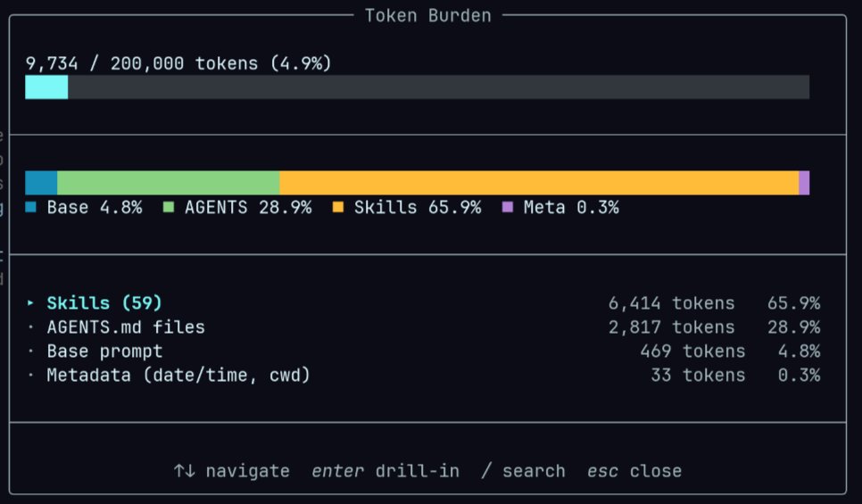862x504 pixels.
Task: Click the purple Meta legend swatch
Action: coord(508,207)
